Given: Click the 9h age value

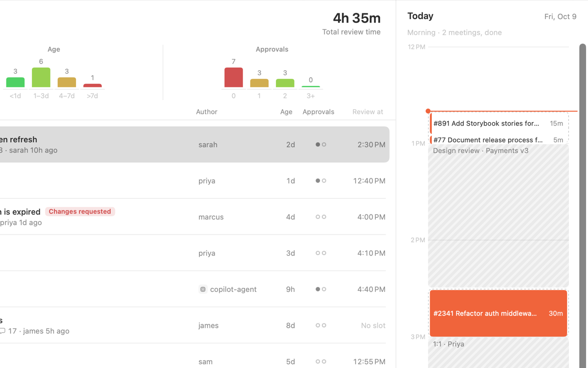Looking at the screenshot, I should point(291,289).
